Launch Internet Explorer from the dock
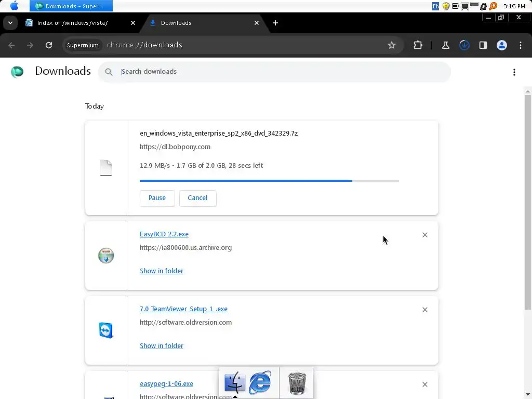The width and height of the screenshot is (532, 399). 261,382
